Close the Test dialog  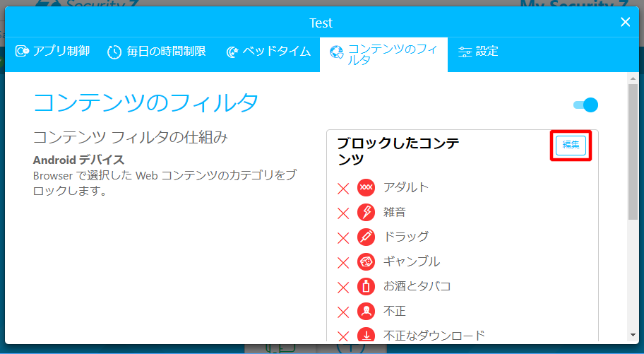pos(625,23)
